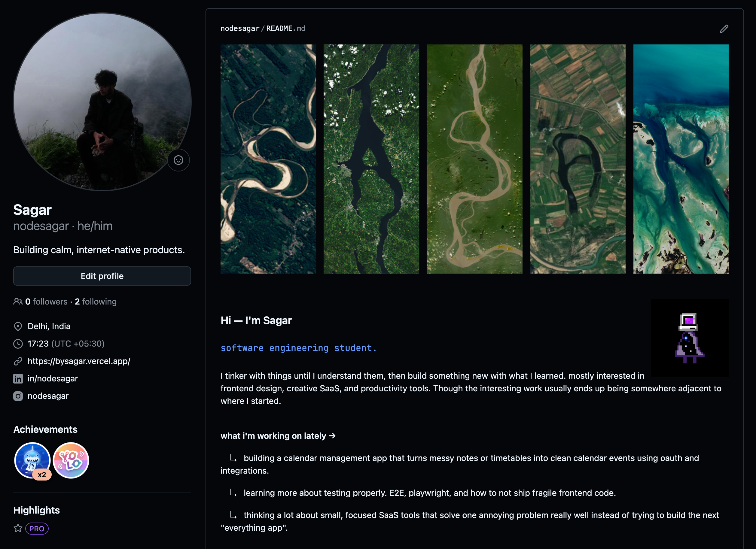756x549 pixels.
Task: Open the bysagar.vercel.app website link
Action: coord(79,361)
